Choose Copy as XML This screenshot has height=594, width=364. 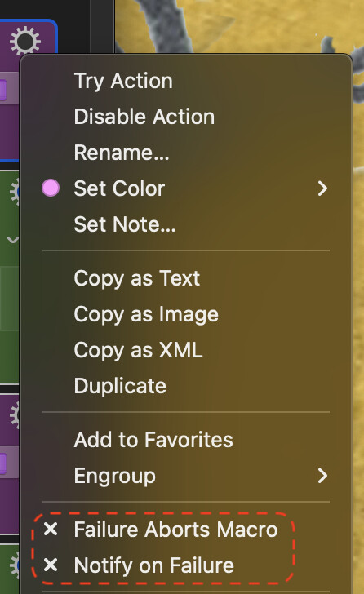(x=138, y=350)
